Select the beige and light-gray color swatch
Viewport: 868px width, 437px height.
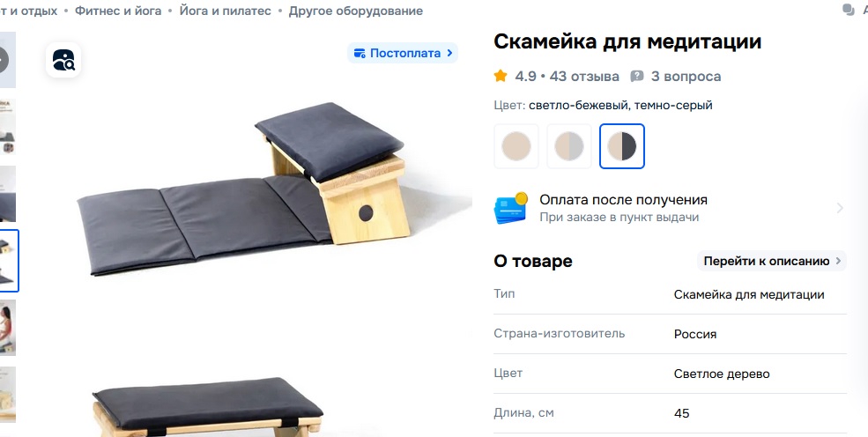point(569,146)
